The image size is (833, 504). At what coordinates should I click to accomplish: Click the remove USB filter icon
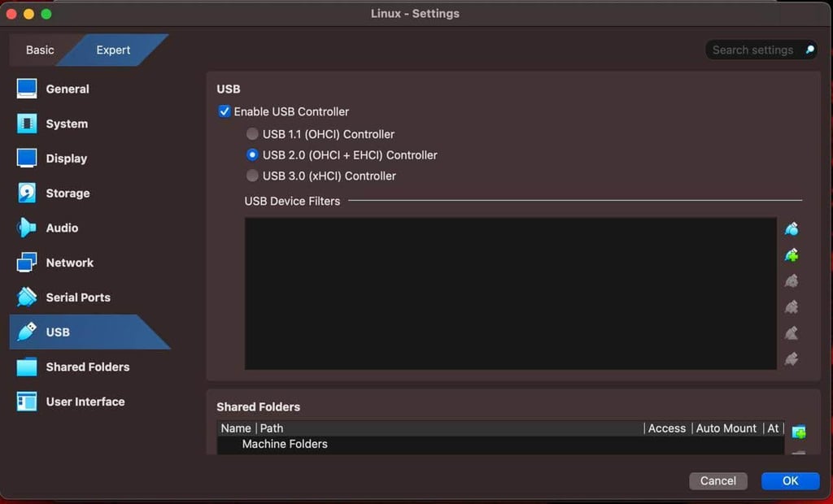point(792,307)
